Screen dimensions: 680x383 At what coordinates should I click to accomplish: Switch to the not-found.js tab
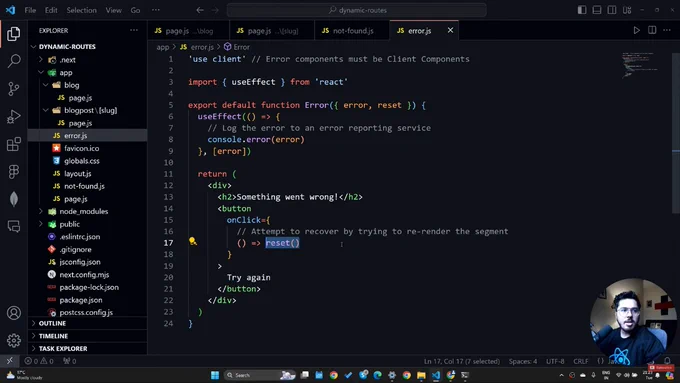tap(352, 30)
